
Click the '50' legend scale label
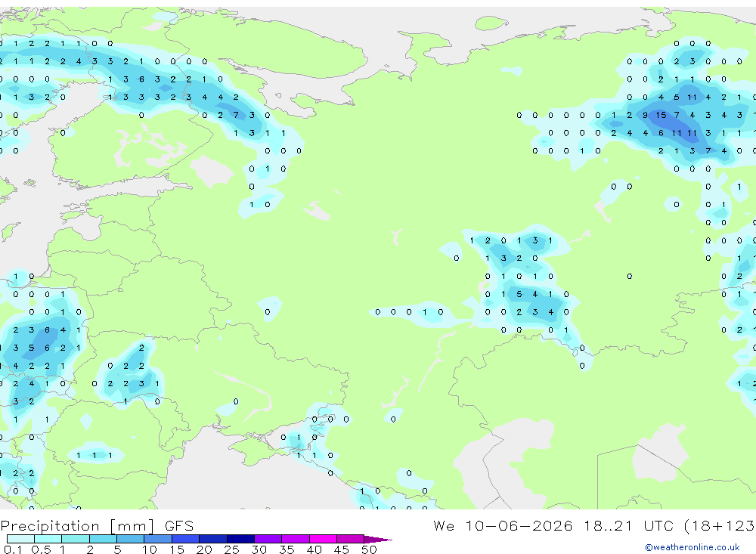[369, 549]
